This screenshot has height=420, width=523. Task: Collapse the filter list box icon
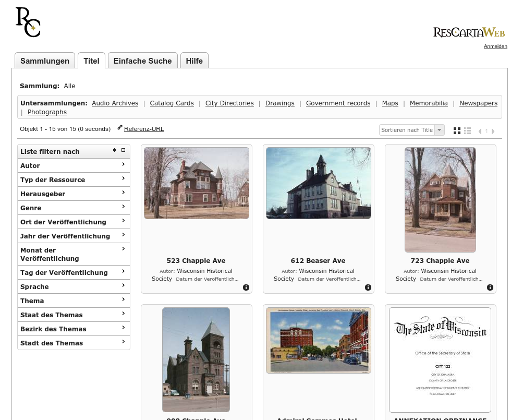[124, 150]
